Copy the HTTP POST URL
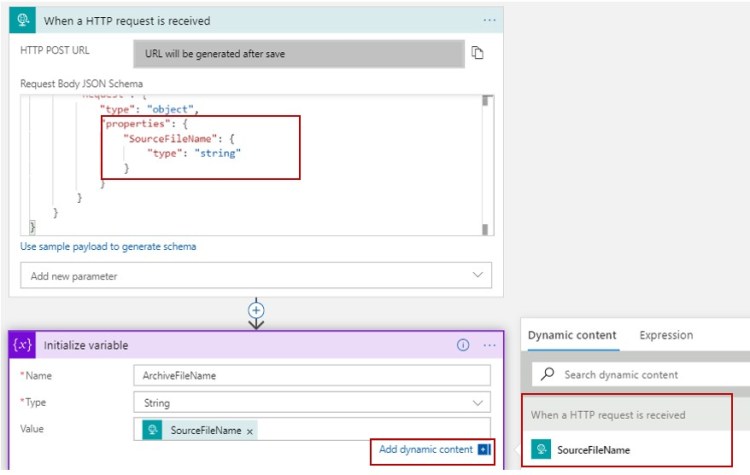The image size is (750, 475). (x=478, y=53)
